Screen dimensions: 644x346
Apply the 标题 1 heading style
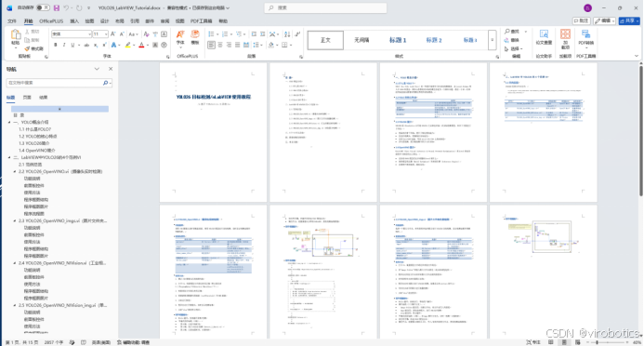point(398,40)
